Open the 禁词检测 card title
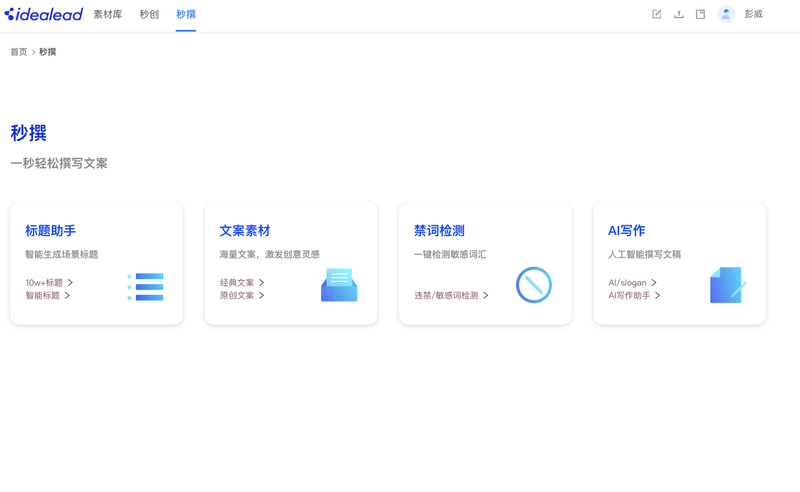Screen dimensions: 800x492 (439, 231)
